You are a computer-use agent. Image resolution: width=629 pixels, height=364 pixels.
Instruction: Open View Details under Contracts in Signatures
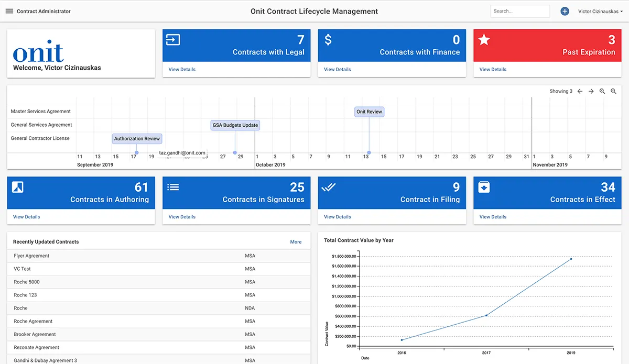click(x=182, y=217)
